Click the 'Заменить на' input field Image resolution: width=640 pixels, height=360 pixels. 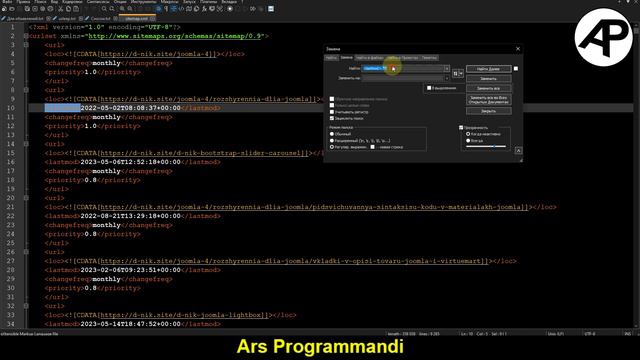[x=402, y=78]
